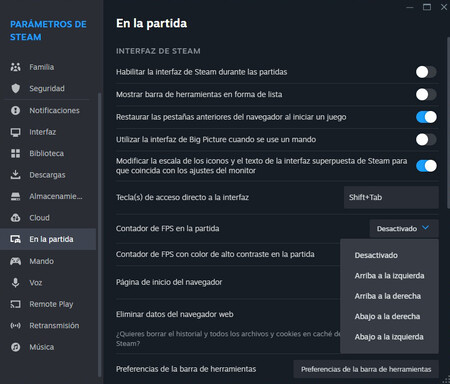Go to Voz settings label
The height and width of the screenshot is (384, 450).
(36, 283)
